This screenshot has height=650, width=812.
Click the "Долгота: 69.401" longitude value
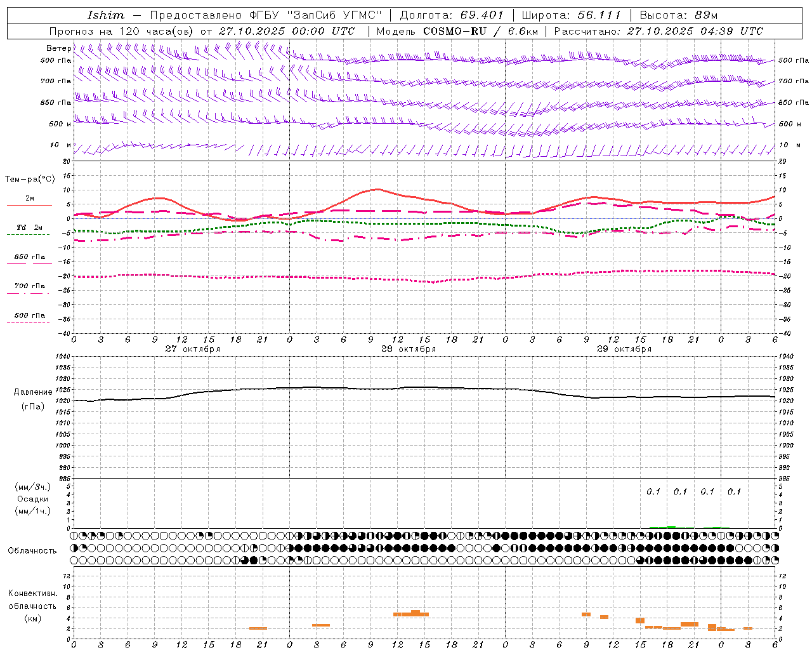[452, 15]
